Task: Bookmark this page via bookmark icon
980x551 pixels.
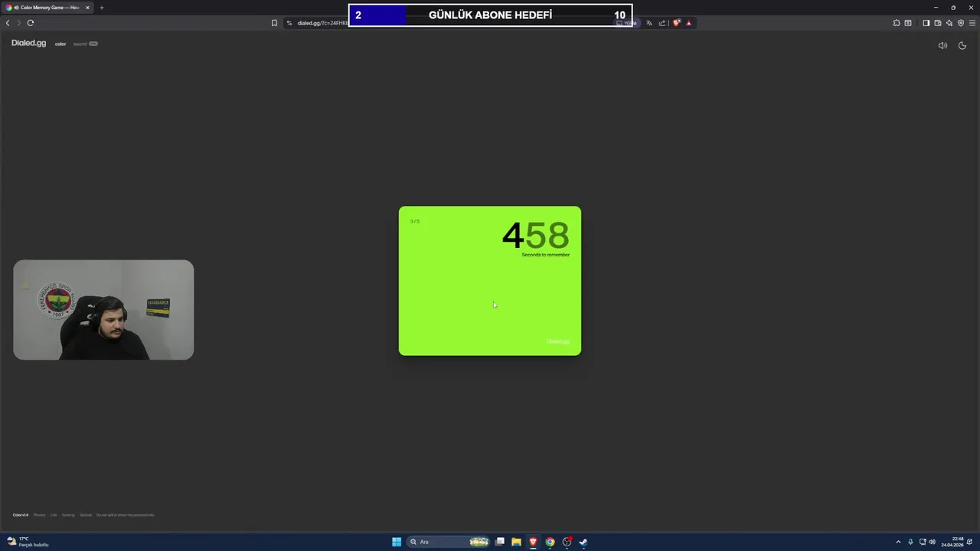Action: tap(274, 23)
